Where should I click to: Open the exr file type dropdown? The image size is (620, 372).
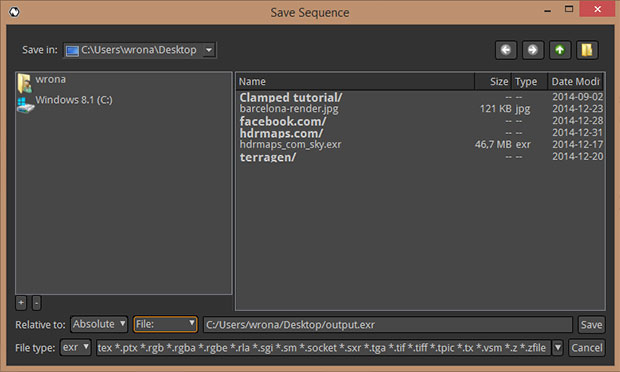pyautogui.click(x=76, y=347)
